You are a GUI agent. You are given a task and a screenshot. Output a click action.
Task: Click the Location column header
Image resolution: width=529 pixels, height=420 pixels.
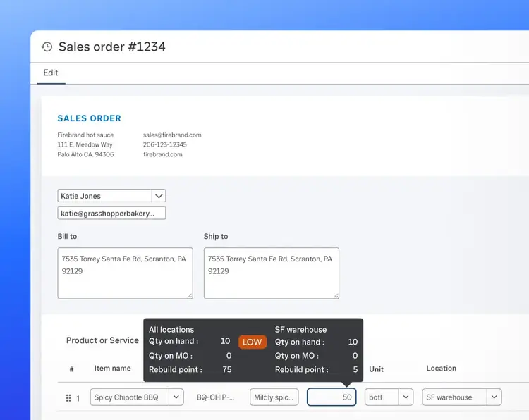point(442,368)
